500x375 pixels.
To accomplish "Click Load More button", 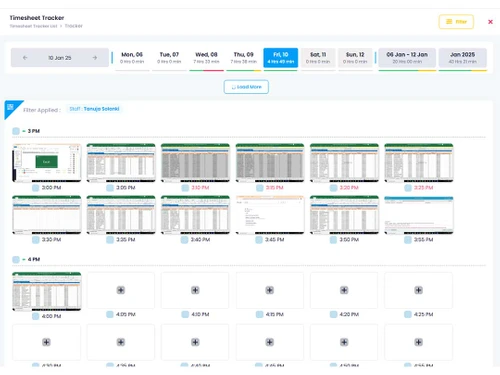I will [x=246, y=87].
